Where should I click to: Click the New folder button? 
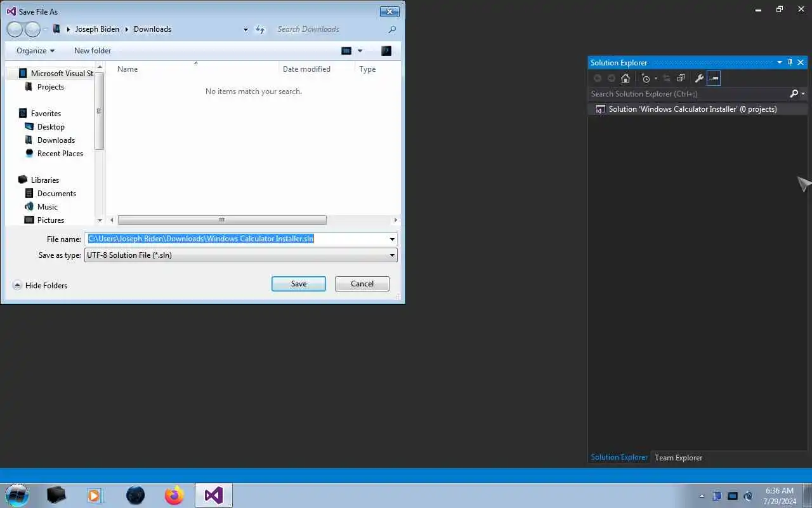(93, 51)
